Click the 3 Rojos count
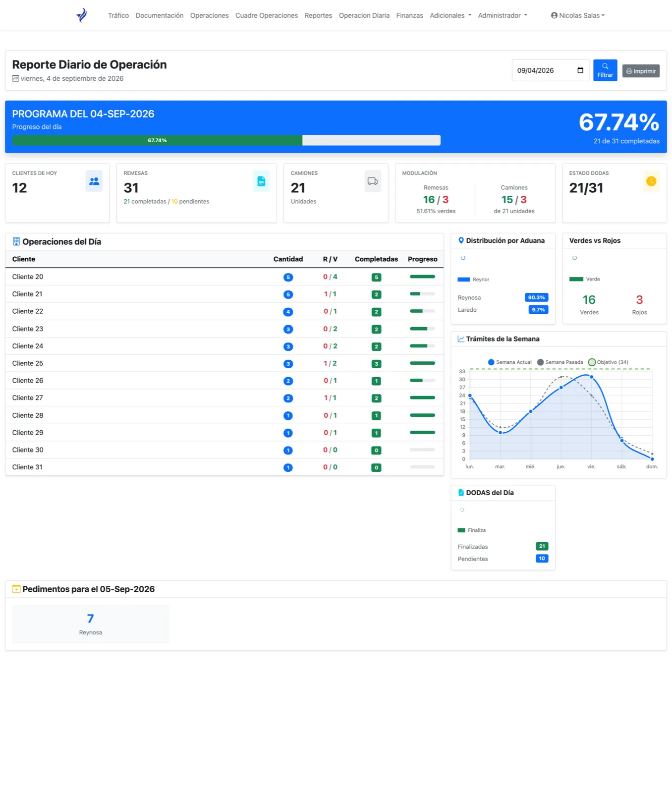This screenshot has width=672, height=793. [639, 300]
